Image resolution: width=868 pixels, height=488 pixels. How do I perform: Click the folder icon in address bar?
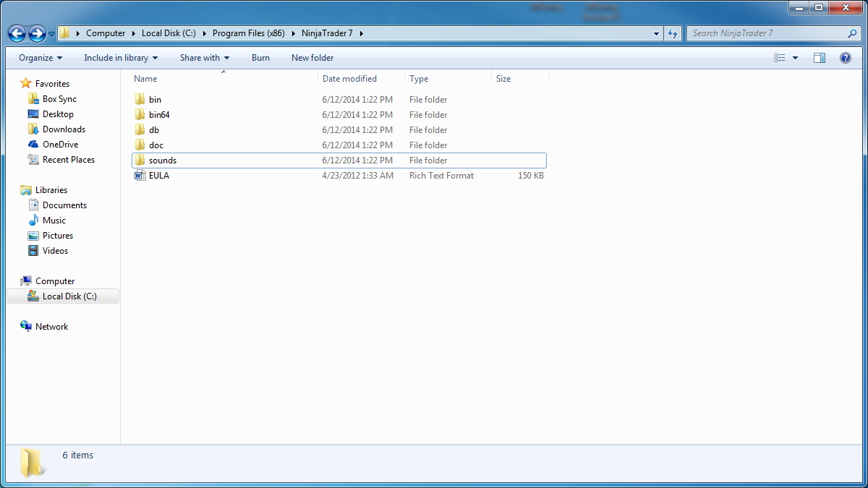click(64, 33)
